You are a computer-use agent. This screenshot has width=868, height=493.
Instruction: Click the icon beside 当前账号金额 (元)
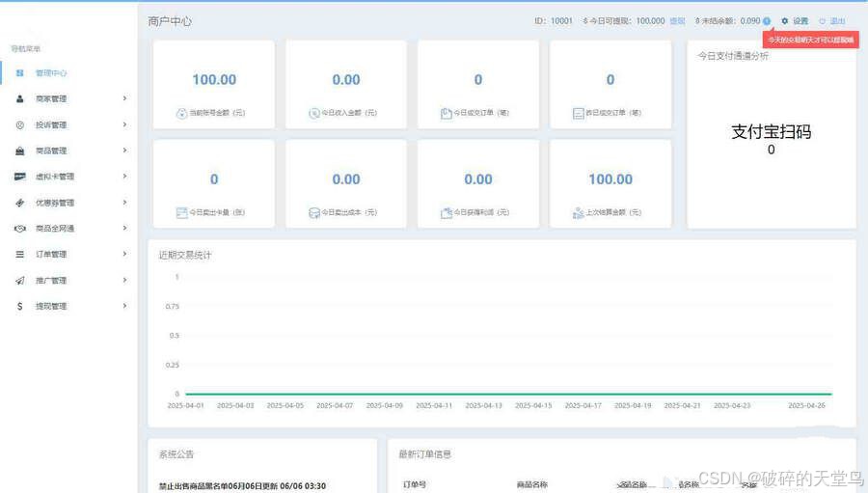pos(181,114)
